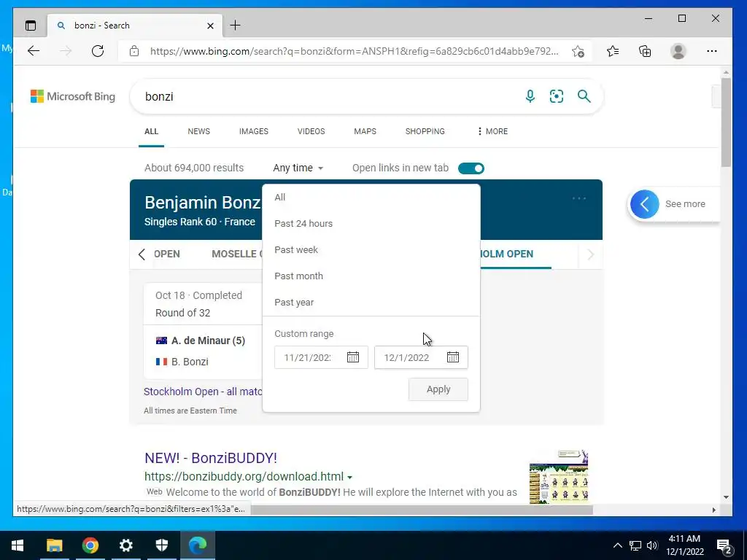Switch to the MAPS search tab
The height and width of the screenshot is (560, 747).
365,131
